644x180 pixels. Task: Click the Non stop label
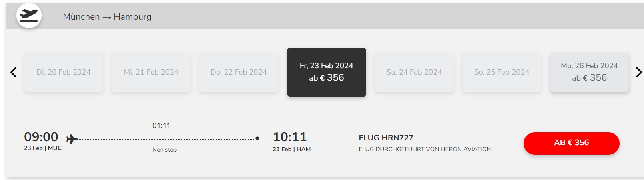pyautogui.click(x=164, y=150)
